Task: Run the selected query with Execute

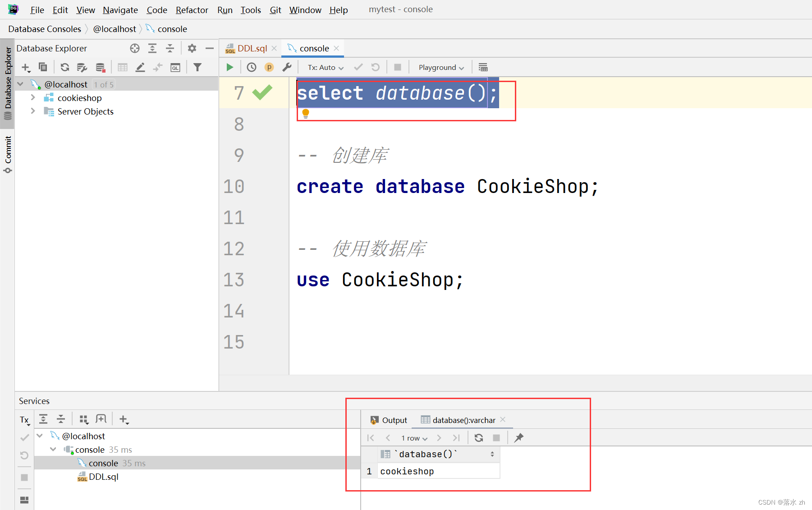Action: 230,67
